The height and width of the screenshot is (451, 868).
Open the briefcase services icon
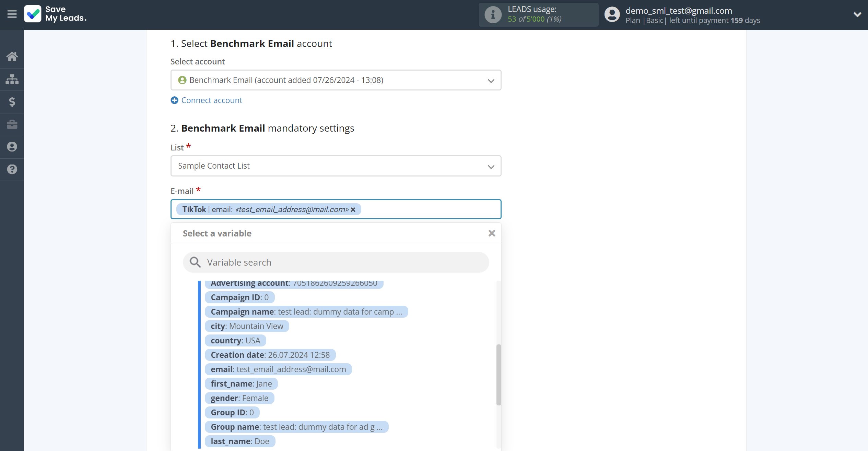12,124
